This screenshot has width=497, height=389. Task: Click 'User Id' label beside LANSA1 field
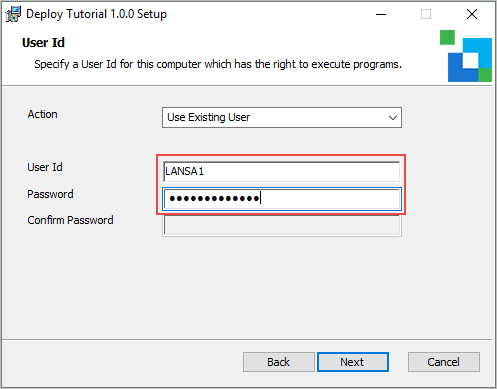pyautogui.click(x=45, y=167)
